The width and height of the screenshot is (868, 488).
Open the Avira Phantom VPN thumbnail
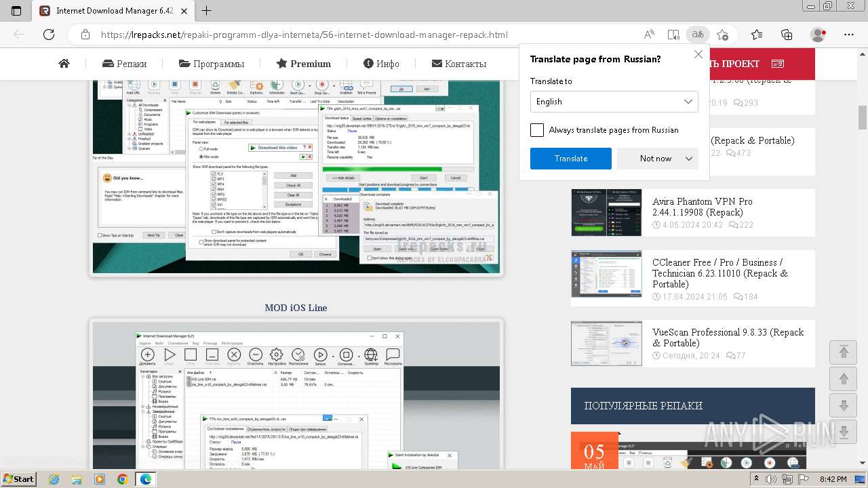(606, 213)
